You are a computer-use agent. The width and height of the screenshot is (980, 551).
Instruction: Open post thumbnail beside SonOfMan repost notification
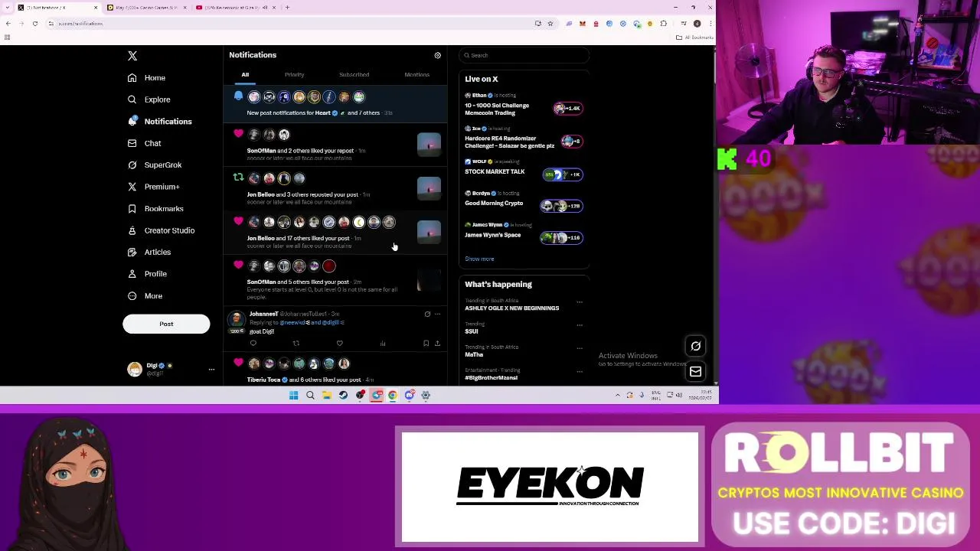point(429,145)
